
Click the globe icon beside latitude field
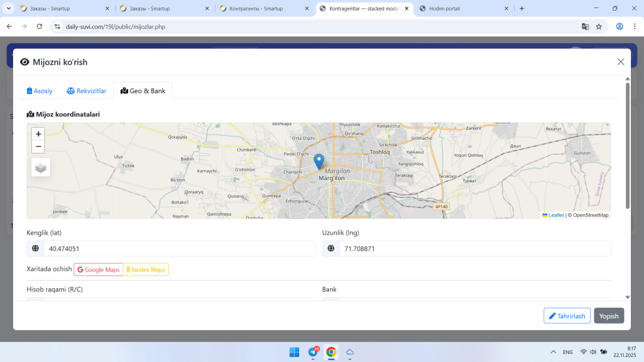35,248
